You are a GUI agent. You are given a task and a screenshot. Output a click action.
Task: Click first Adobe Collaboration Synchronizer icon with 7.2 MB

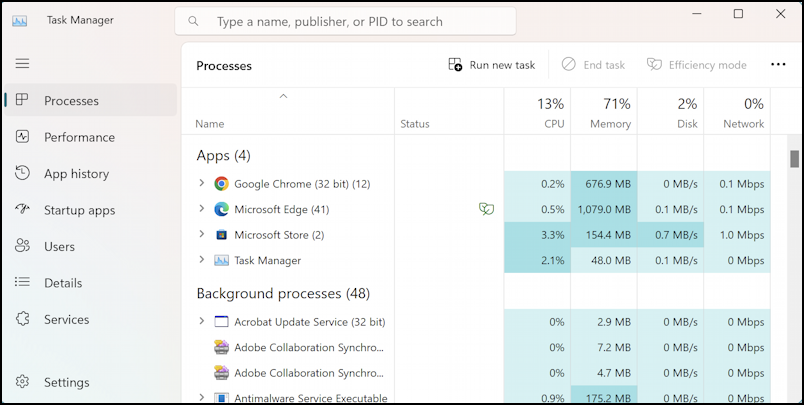tap(222, 347)
